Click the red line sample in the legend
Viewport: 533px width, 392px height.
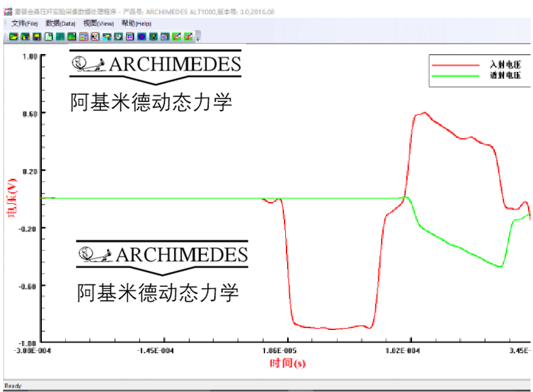[x=456, y=65]
